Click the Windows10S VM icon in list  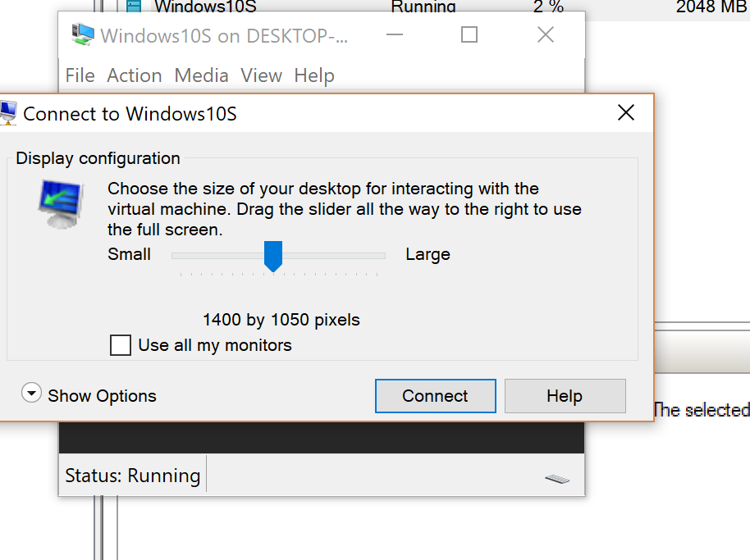(x=134, y=6)
